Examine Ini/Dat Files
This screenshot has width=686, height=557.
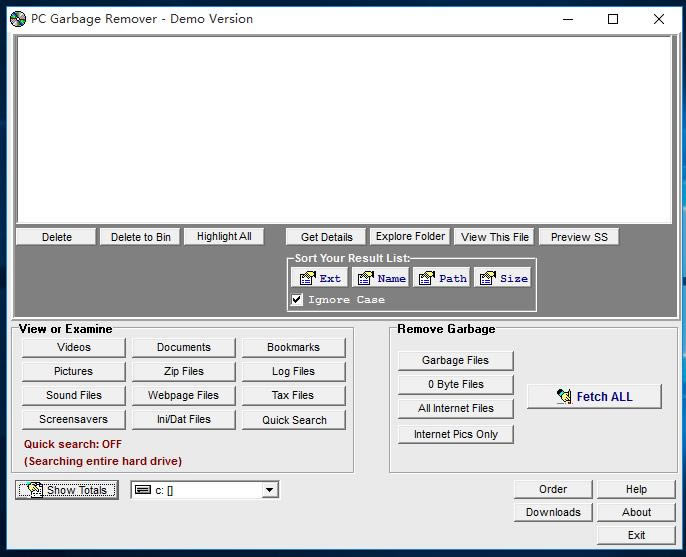coord(184,420)
